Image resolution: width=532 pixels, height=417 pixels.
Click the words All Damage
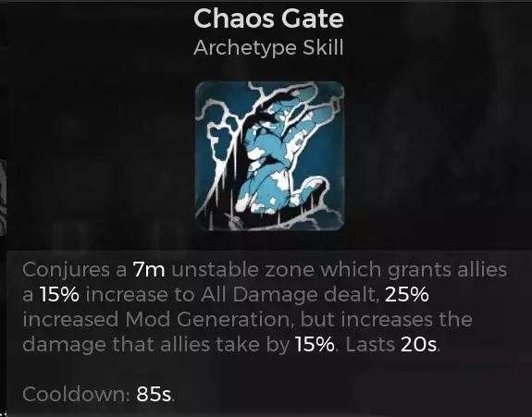(x=259, y=295)
